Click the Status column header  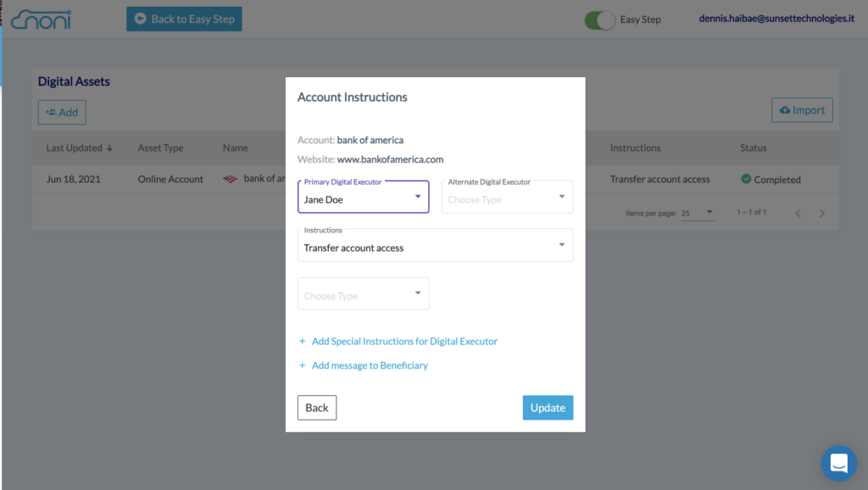754,148
